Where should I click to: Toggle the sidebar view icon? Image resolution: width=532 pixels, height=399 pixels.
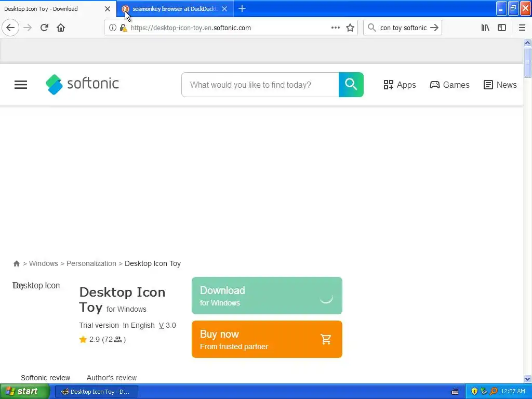click(502, 28)
